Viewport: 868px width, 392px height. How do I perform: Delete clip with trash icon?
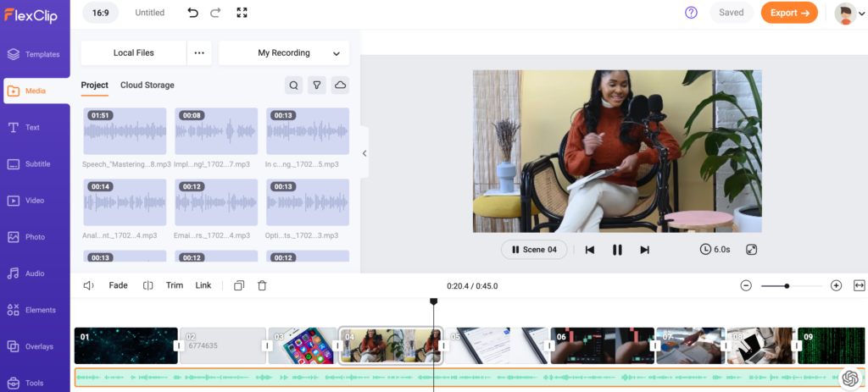(262, 285)
